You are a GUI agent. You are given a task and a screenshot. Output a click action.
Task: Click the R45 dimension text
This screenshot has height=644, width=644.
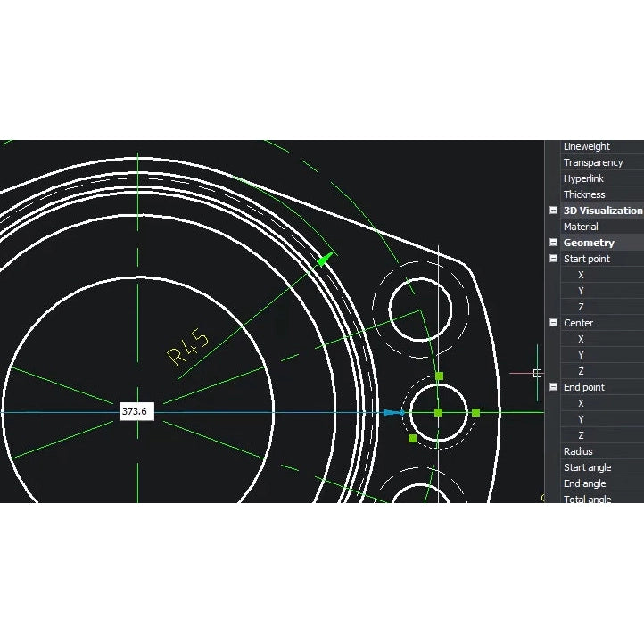(188, 347)
